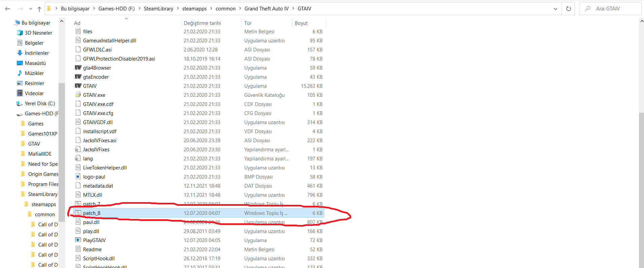Viewport: 644px width, 268px height.
Task: Open GTAV folder in the tree
Action: (34, 144)
